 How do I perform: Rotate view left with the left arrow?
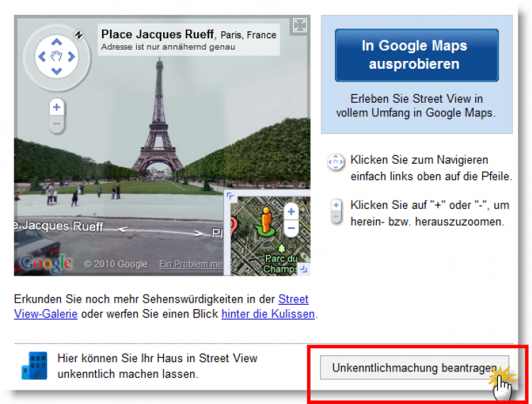42,56
